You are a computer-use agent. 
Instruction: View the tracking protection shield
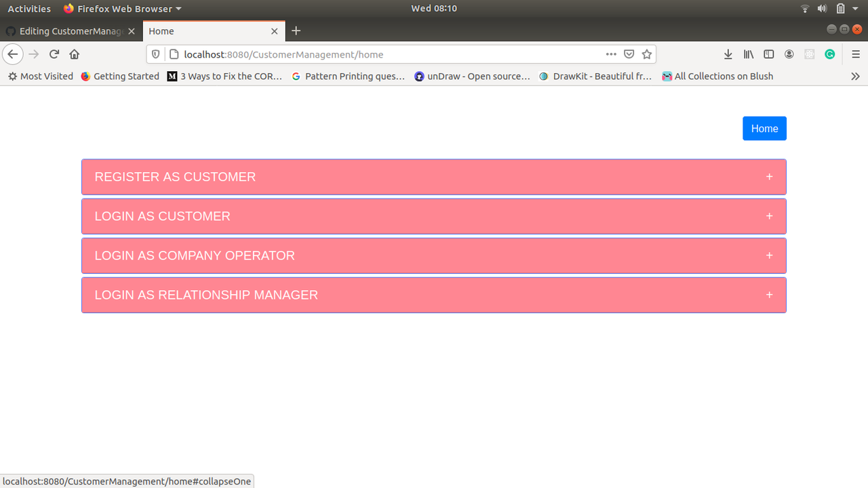155,54
